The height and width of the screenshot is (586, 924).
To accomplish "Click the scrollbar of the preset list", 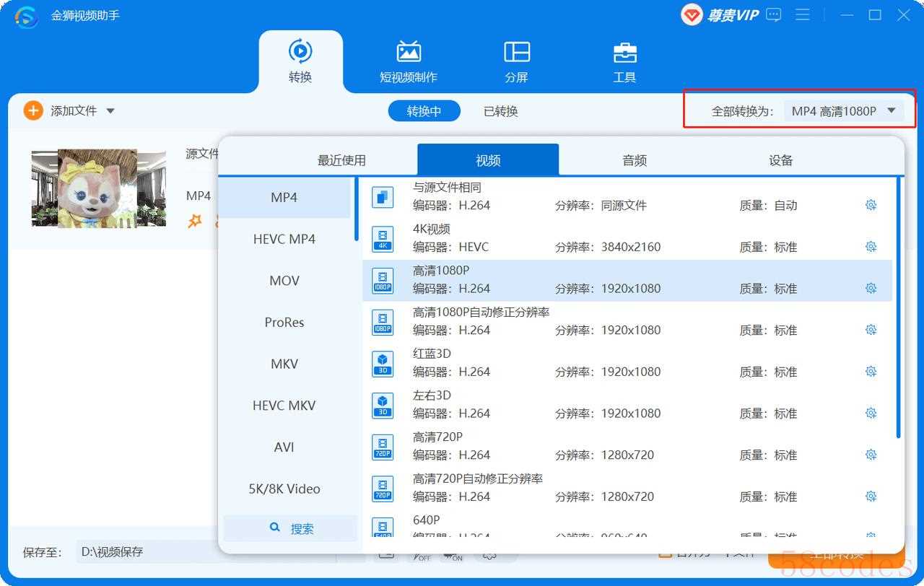I will coord(898,307).
